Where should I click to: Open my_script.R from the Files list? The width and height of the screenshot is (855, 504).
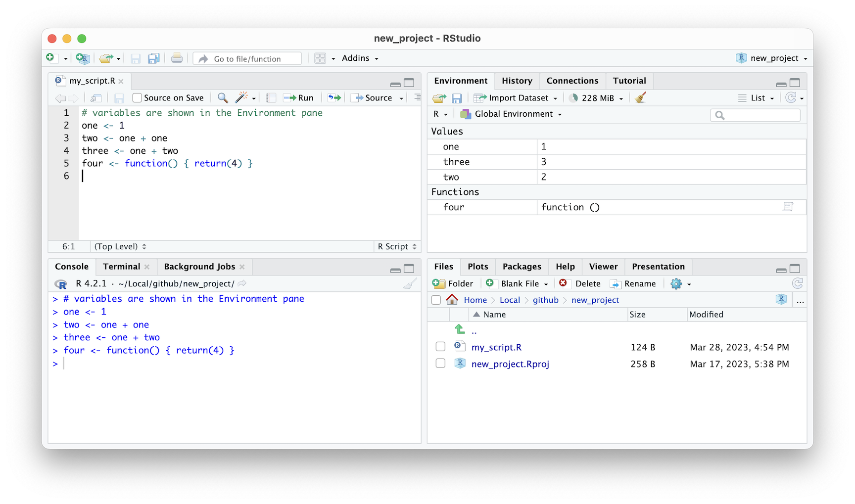coord(496,347)
